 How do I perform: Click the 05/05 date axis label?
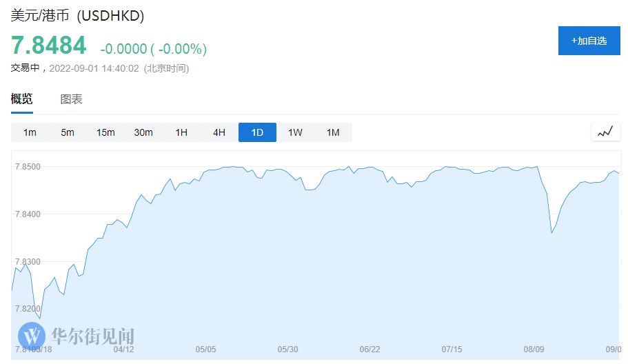[206, 350]
